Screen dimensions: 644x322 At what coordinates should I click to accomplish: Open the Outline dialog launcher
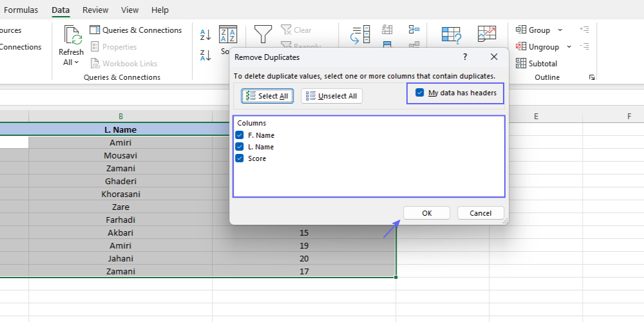click(x=591, y=77)
